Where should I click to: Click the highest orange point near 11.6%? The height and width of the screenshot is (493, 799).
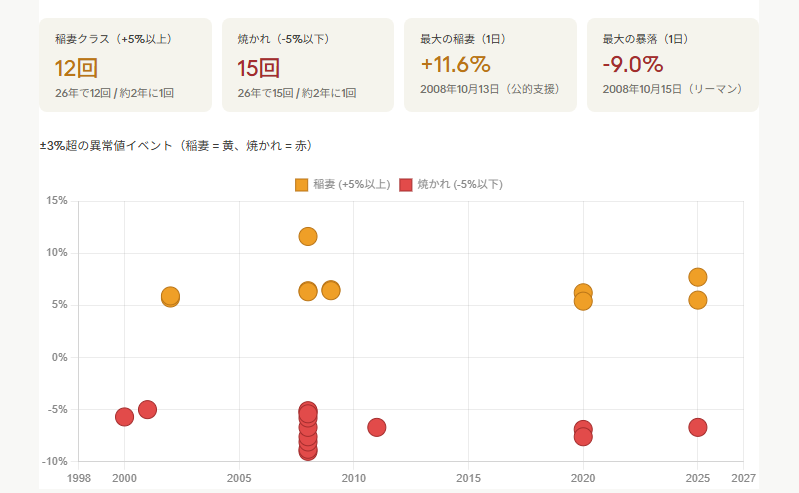[308, 236]
